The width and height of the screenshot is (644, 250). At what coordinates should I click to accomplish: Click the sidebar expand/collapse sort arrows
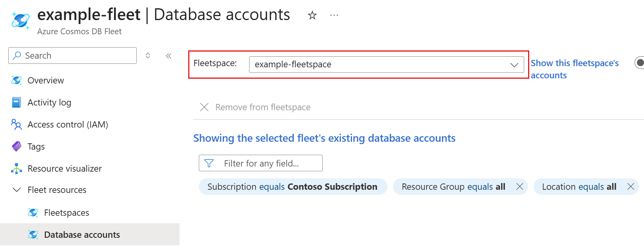point(148,56)
